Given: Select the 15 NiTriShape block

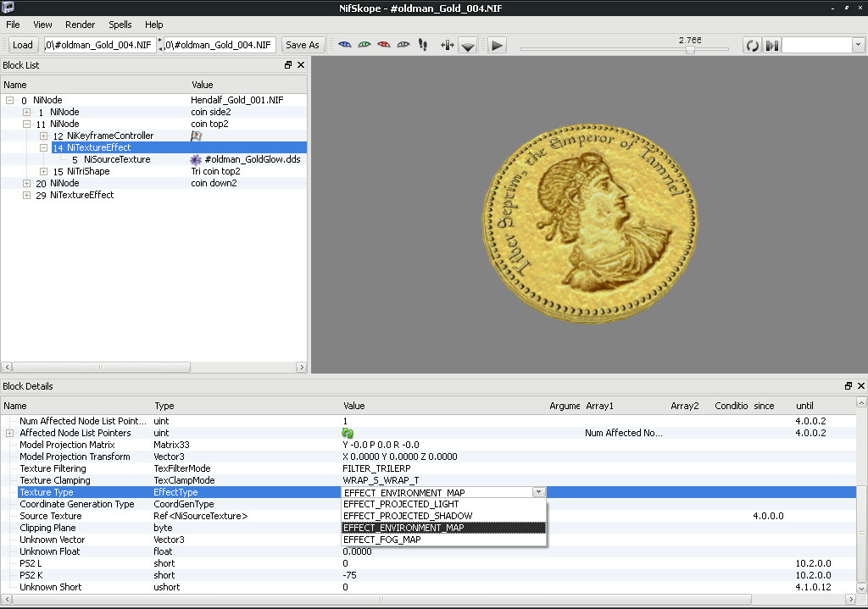Looking at the screenshot, I should click(153, 171).
